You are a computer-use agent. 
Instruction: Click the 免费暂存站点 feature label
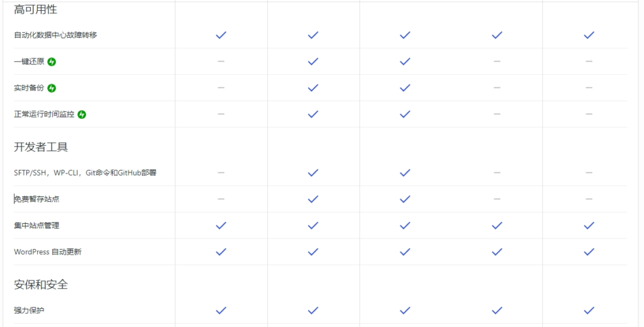(36, 199)
